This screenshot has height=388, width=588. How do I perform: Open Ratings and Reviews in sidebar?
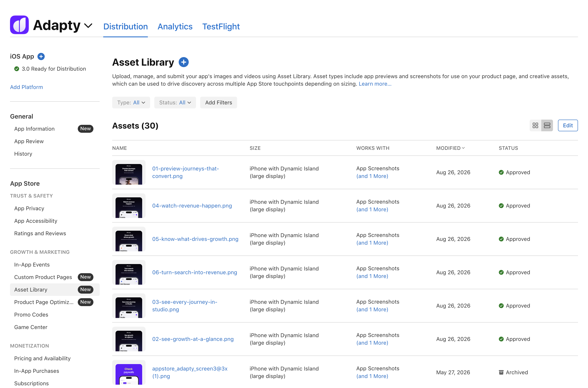pyautogui.click(x=40, y=233)
